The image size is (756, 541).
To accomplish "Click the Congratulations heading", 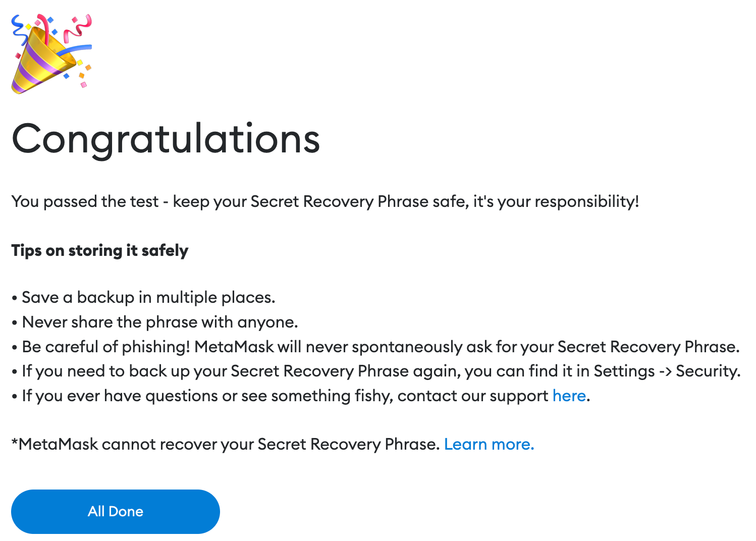I will pos(166,139).
